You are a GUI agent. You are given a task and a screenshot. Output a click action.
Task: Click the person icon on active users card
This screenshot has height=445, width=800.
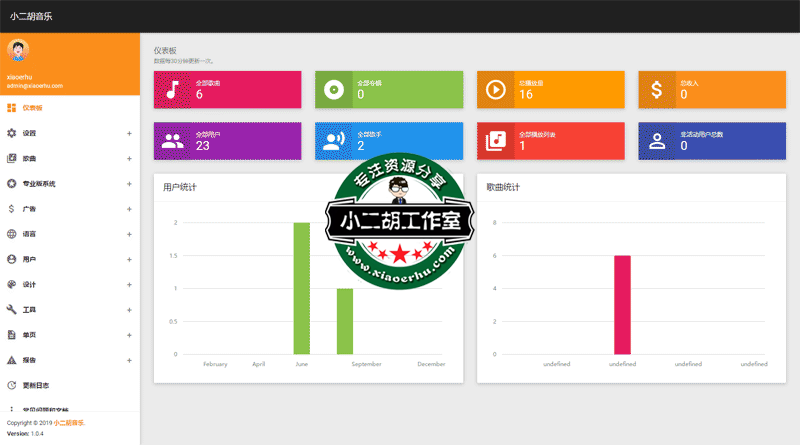(656, 141)
